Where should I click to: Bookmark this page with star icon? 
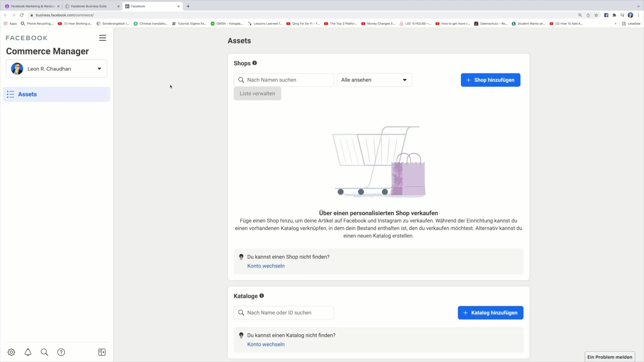tap(596, 15)
